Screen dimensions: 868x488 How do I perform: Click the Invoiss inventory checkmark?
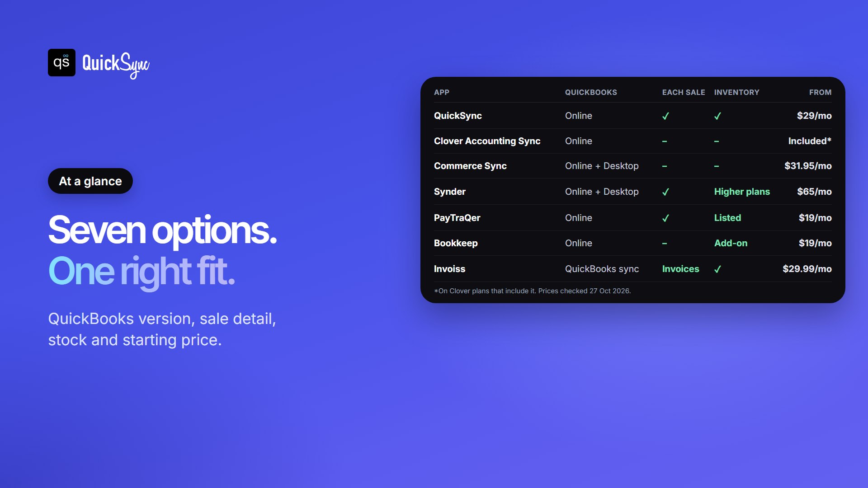tap(717, 269)
